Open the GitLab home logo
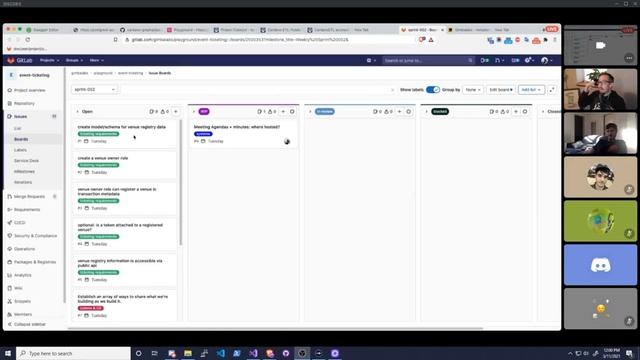Screen dimensions: 640x360 [x=19, y=60]
